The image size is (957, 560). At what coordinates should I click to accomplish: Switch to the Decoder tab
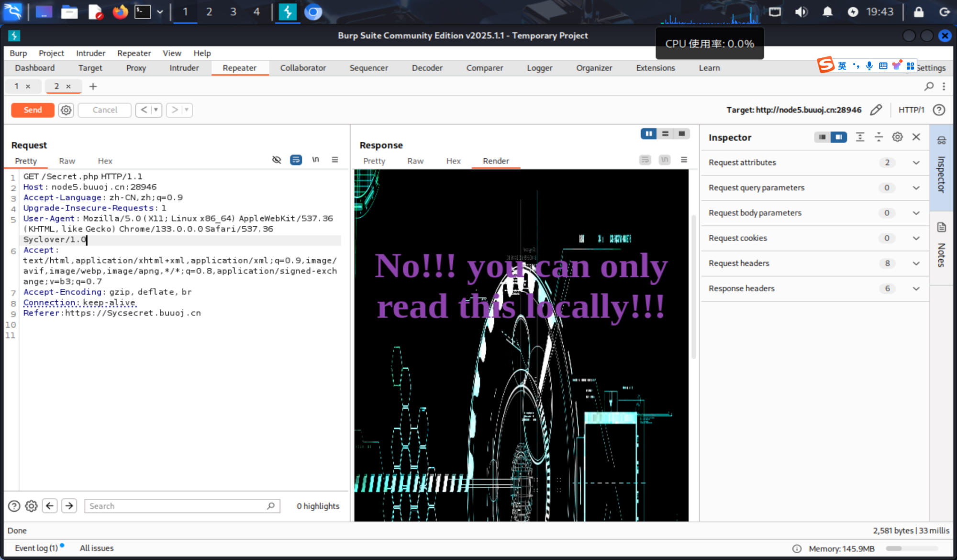(427, 68)
